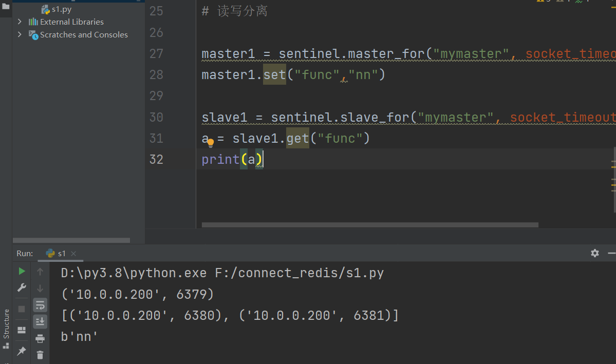Rerun s1 with the green play button

click(22, 271)
